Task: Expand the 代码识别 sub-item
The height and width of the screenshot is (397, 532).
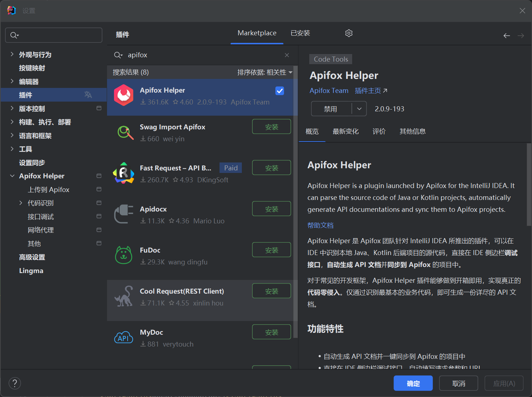Action: [21, 203]
